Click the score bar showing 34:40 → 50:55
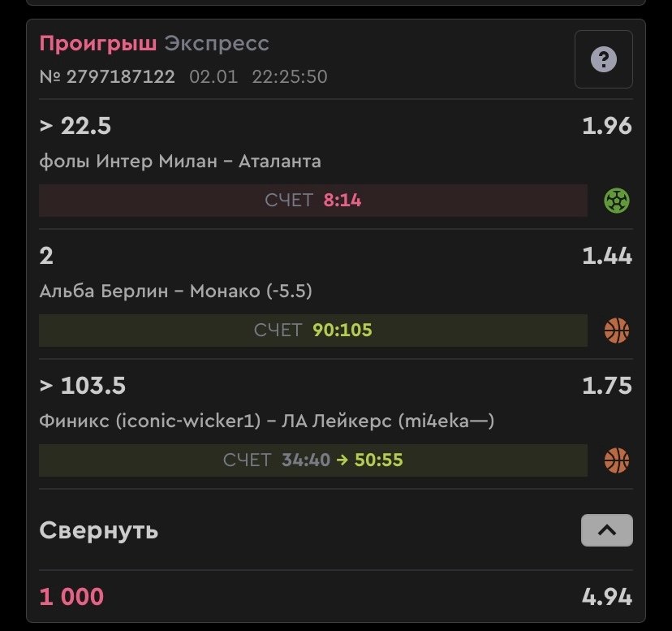 click(x=313, y=460)
